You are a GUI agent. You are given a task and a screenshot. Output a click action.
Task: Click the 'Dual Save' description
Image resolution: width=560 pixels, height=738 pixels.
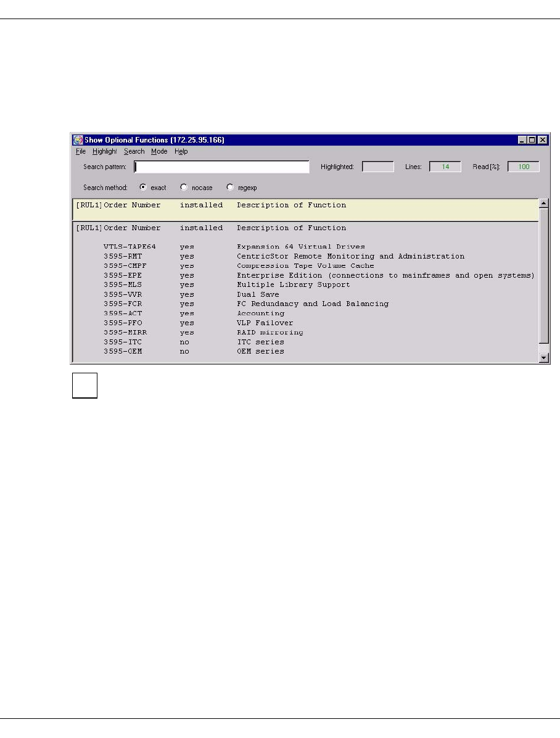click(258, 294)
